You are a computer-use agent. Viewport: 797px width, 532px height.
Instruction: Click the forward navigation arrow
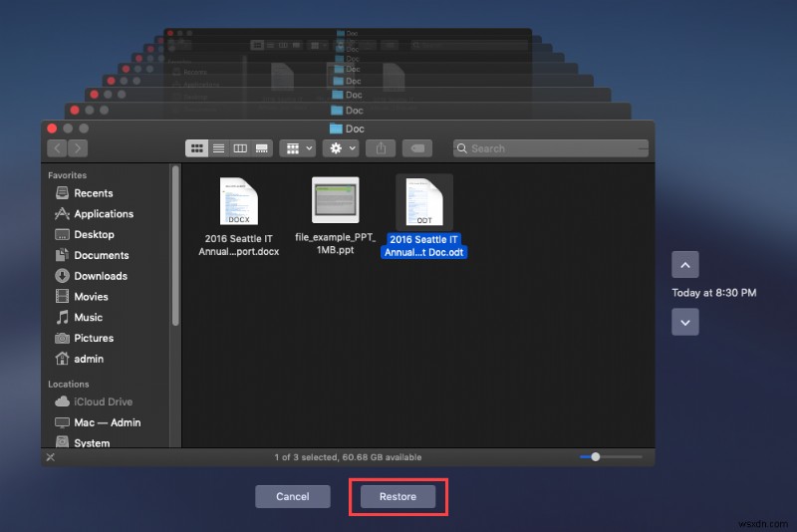(78, 148)
